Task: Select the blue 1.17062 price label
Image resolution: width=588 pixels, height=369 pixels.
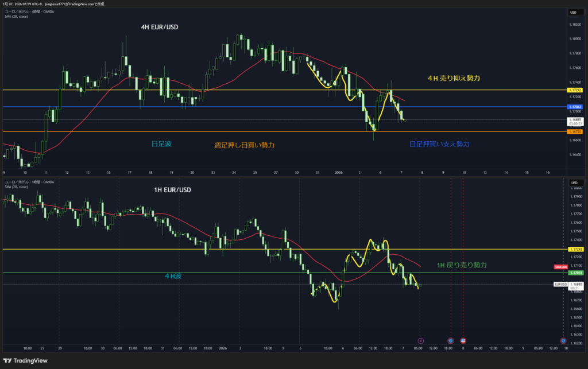Action: pos(574,107)
